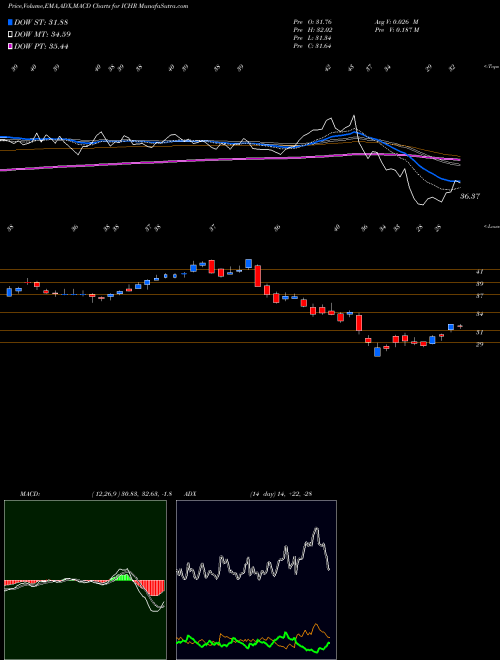
Task: Open the green MACD indicator panel
Action: [x=85, y=580]
